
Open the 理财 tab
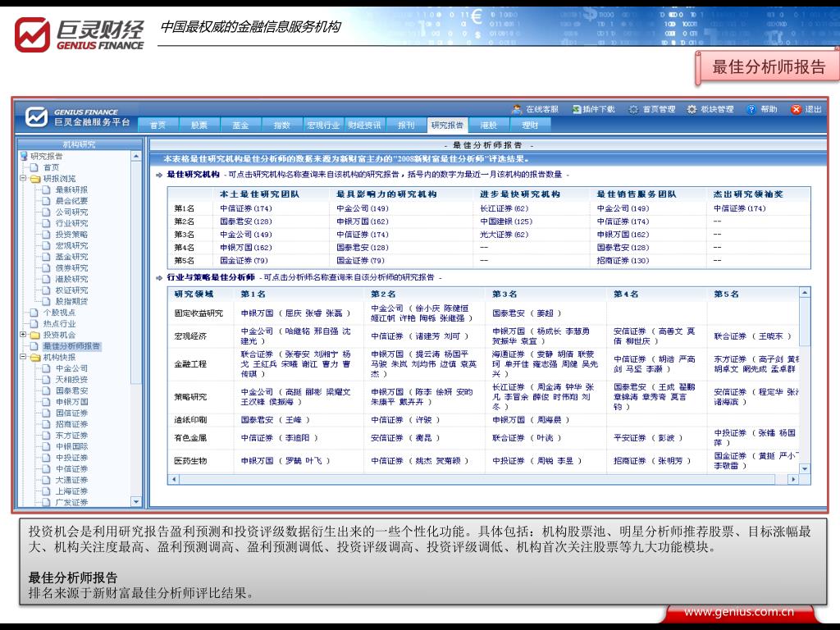click(530, 125)
